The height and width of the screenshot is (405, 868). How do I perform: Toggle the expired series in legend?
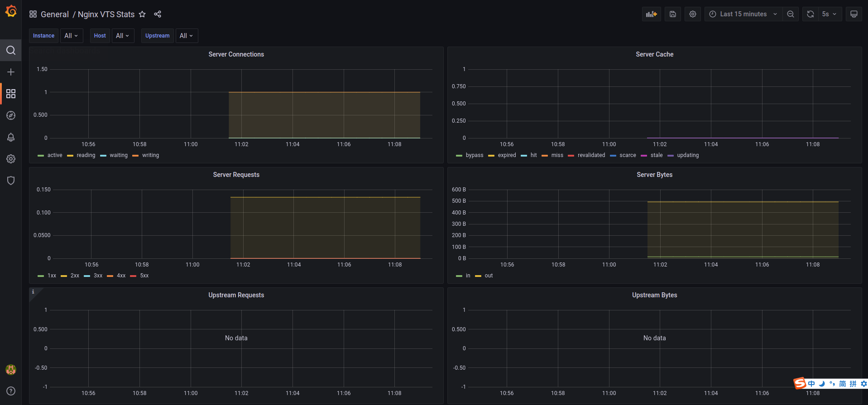(507, 155)
